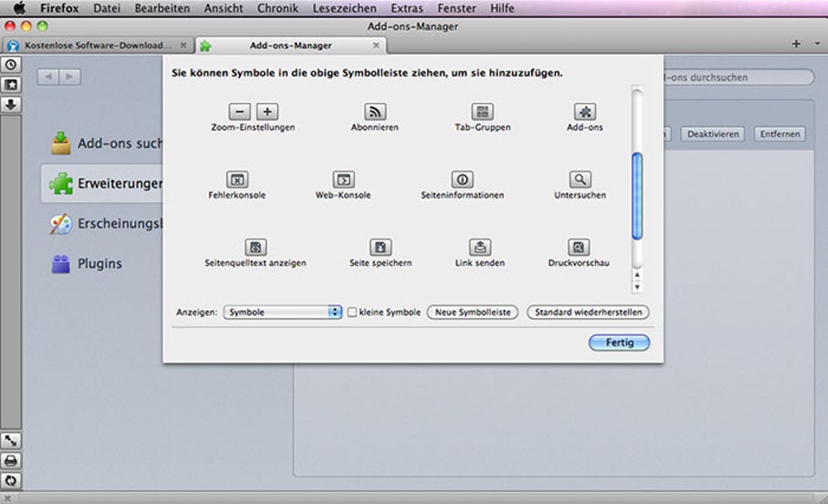Switch to the Add-ons-Manager tab
This screenshot has width=828, height=504.
point(292,47)
